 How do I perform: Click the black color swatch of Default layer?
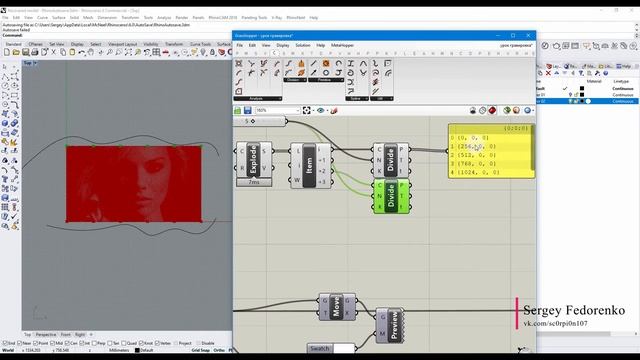(x=582, y=88)
